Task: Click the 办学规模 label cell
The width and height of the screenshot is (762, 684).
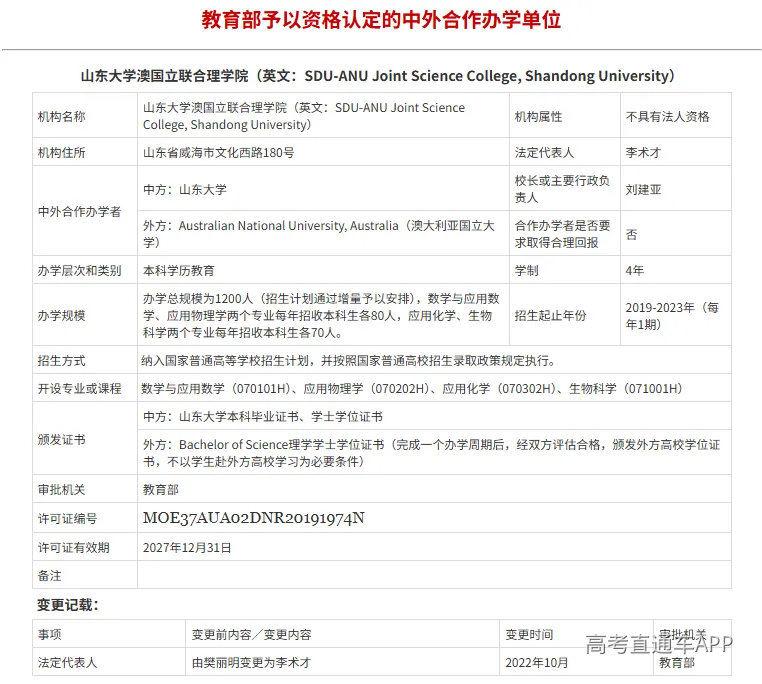Action: click(85, 315)
